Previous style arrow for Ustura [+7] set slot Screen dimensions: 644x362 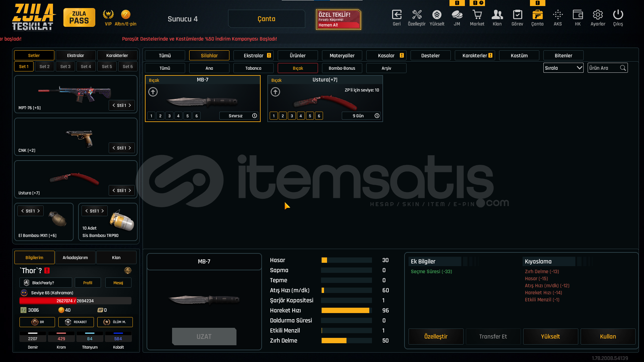pyautogui.click(x=114, y=190)
